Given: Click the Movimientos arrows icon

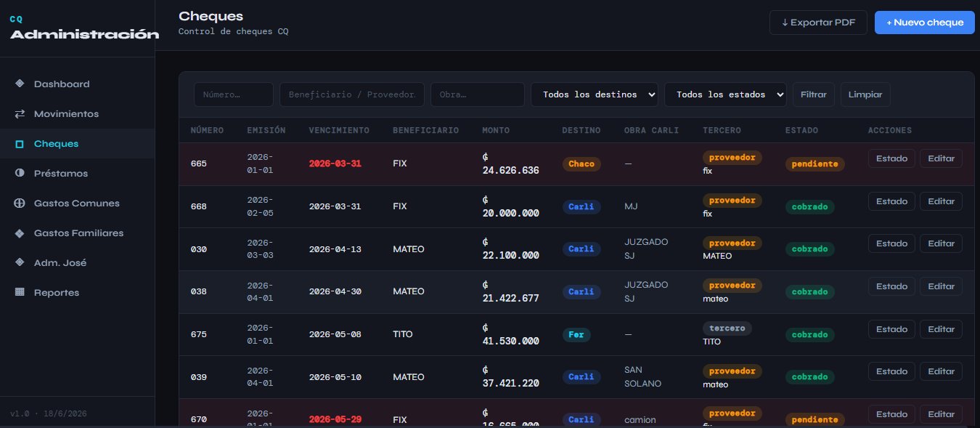Looking at the screenshot, I should click(20, 113).
